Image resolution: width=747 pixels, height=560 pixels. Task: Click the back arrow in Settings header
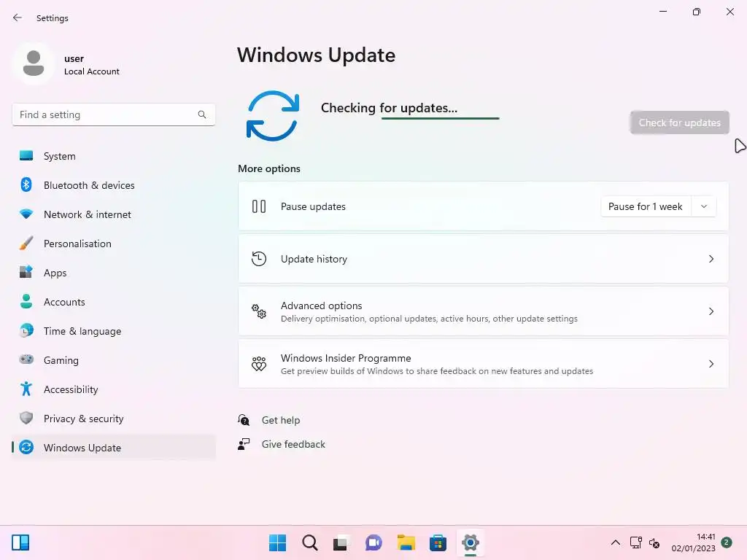click(x=18, y=17)
